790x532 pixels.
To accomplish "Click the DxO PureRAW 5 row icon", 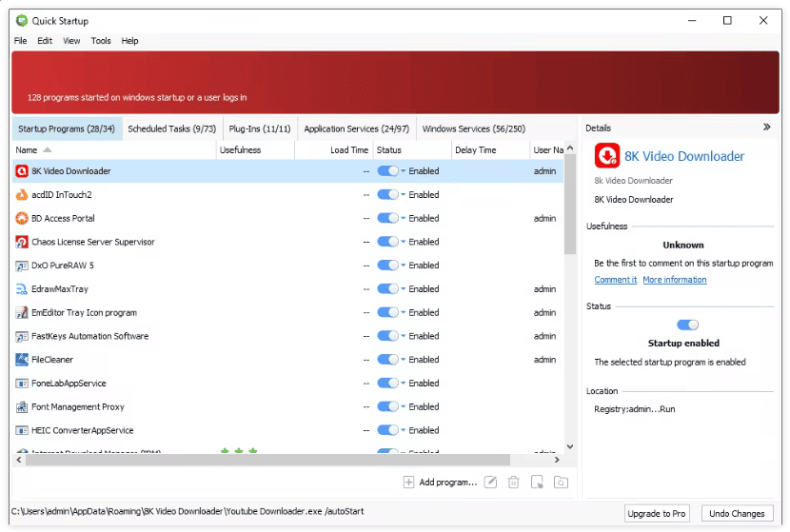I will (22, 266).
